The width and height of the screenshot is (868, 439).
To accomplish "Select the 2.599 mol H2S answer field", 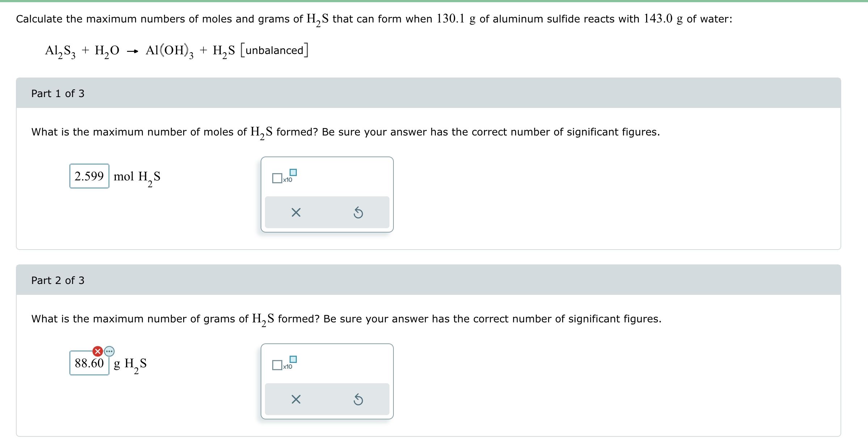I will tap(89, 176).
